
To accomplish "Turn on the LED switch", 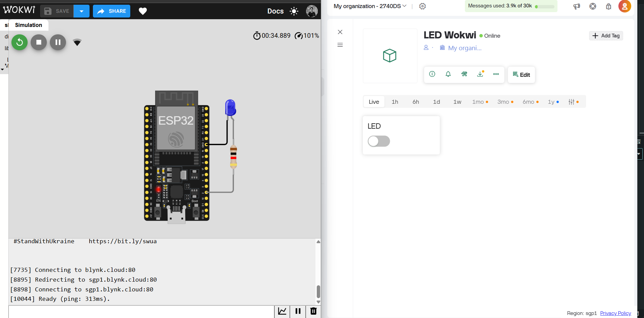I will 379,141.
